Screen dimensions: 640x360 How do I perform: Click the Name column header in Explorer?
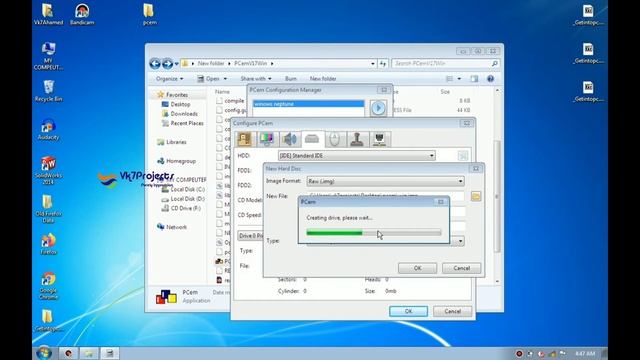point(222,92)
